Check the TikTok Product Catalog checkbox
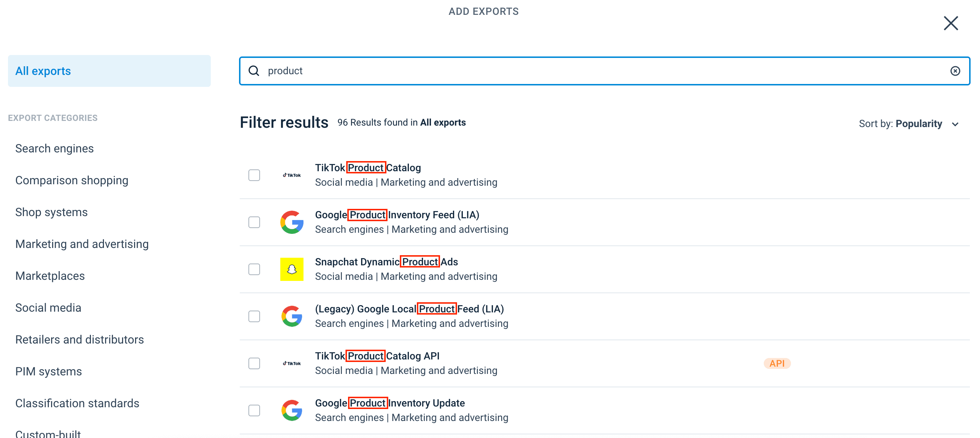Image resolution: width=980 pixels, height=438 pixels. pos(254,175)
